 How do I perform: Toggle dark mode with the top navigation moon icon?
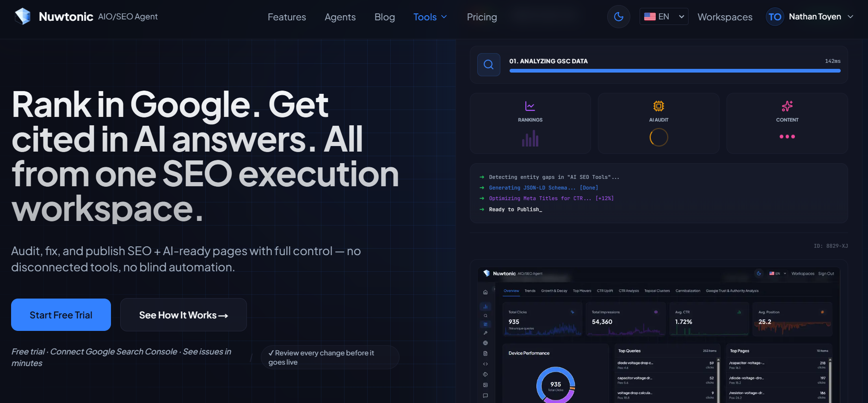(x=619, y=17)
